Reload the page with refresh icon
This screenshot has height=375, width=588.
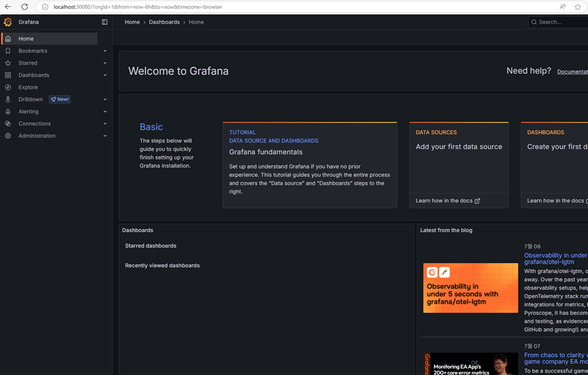25,7
